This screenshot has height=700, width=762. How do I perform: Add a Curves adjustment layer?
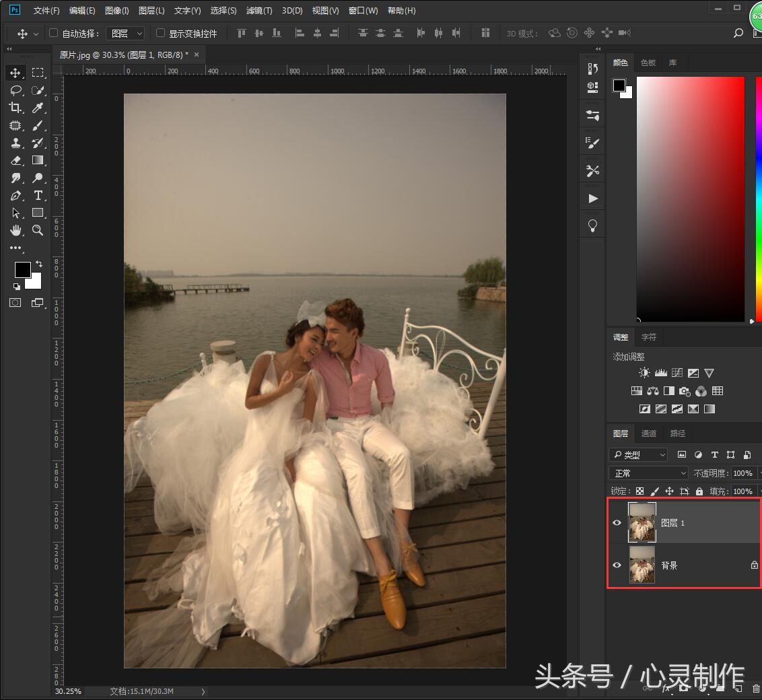click(677, 372)
